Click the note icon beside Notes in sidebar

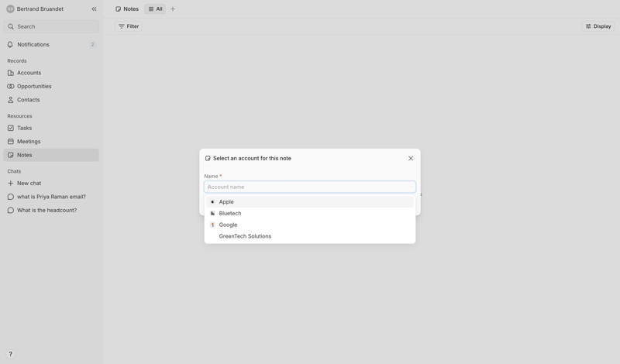pos(11,155)
